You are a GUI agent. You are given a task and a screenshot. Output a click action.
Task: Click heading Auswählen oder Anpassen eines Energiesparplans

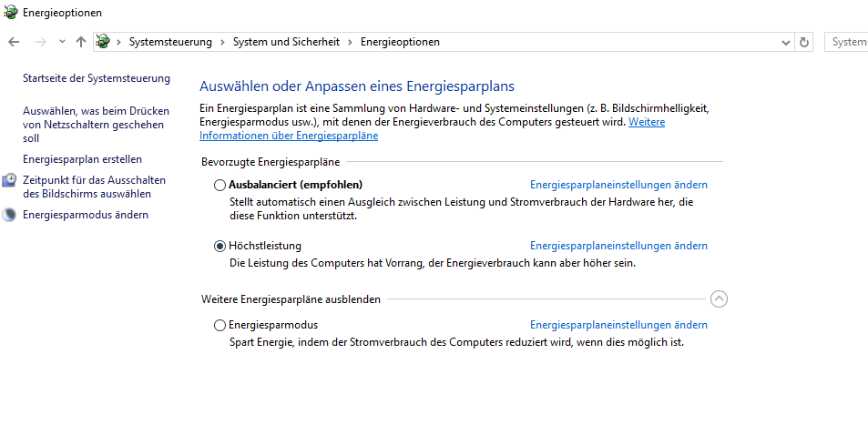(357, 86)
